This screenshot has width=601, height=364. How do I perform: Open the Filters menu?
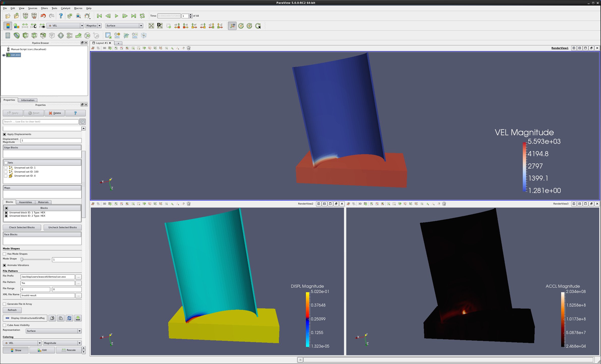click(x=44, y=8)
